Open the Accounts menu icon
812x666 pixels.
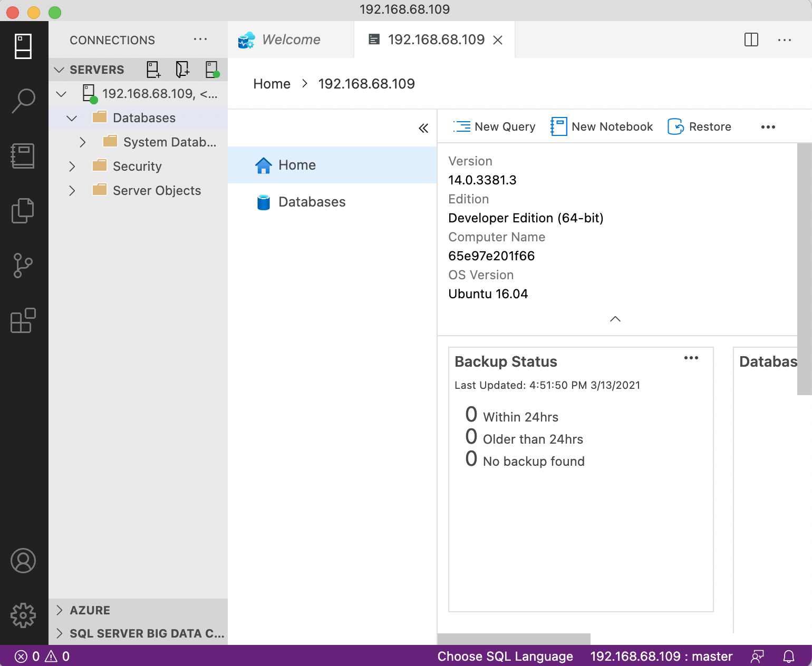23,561
